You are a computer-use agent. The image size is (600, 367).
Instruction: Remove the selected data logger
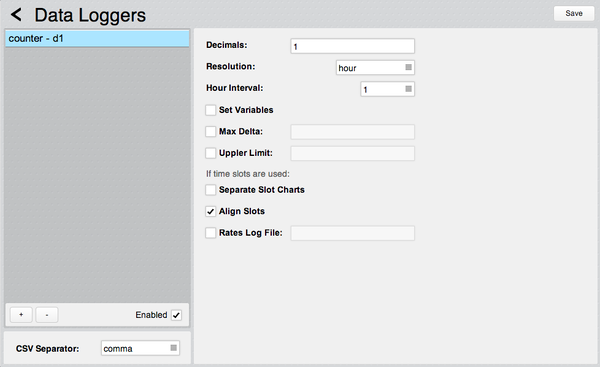pos(47,315)
